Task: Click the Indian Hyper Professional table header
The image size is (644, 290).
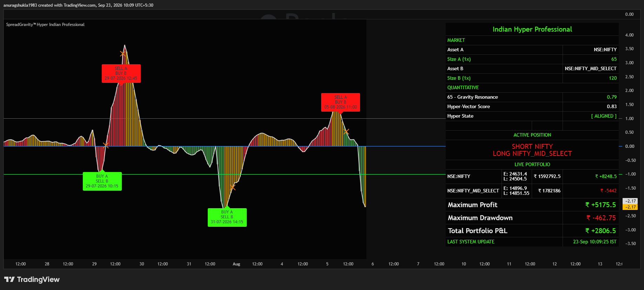Action: click(x=532, y=29)
